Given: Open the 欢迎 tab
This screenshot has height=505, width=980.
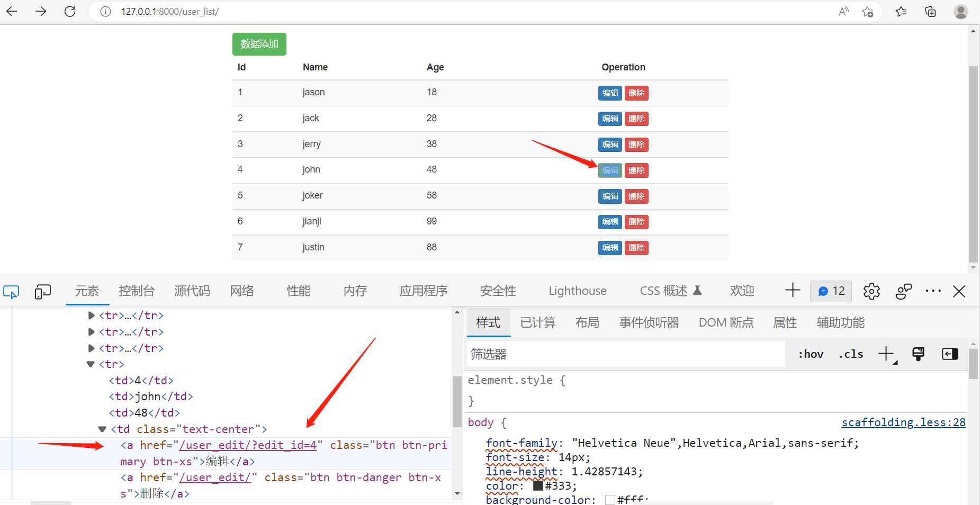Looking at the screenshot, I should pyautogui.click(x=742, y=291).
